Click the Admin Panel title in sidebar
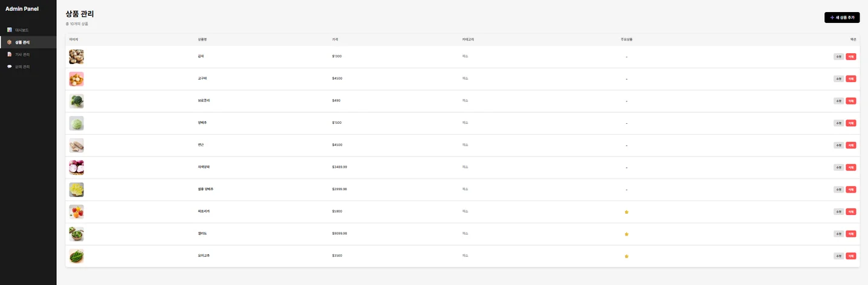868x285 pixels. pyautogui.click(x=22, y=8)
